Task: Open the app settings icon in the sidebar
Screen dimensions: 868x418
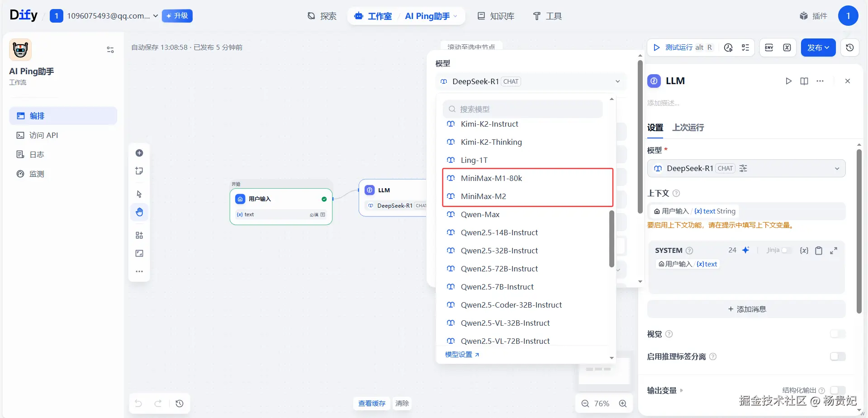Action: click(x=110, y=50)
